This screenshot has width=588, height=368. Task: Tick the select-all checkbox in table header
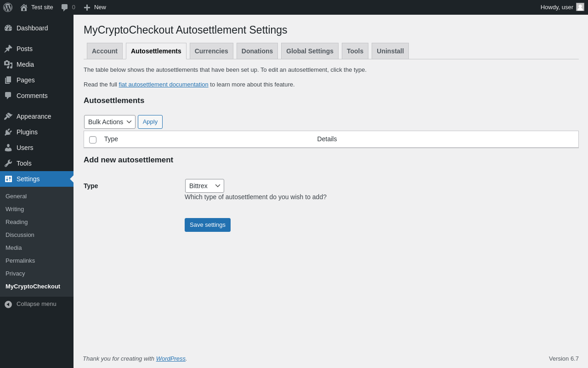click(93, 139)
